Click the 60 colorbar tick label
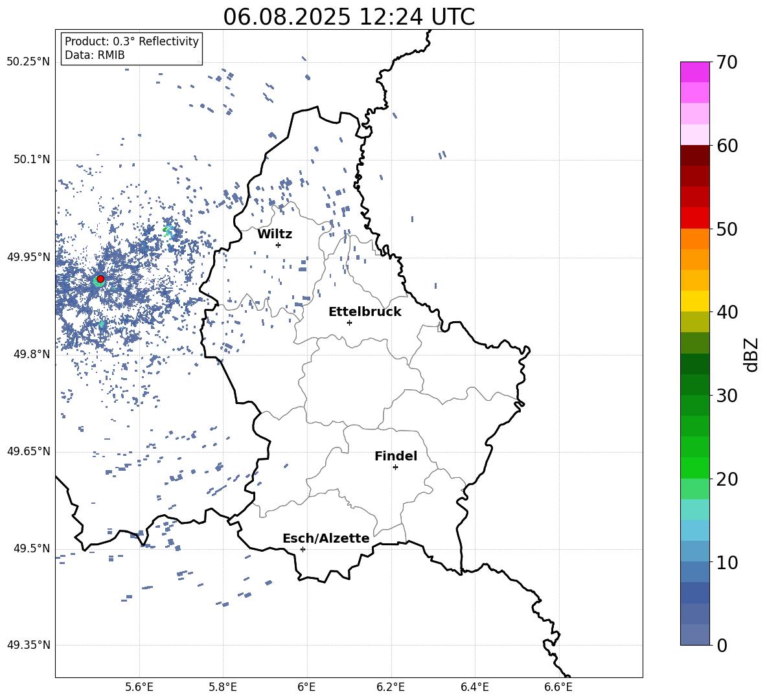The image size is (767, 700). tap(727, 146)
